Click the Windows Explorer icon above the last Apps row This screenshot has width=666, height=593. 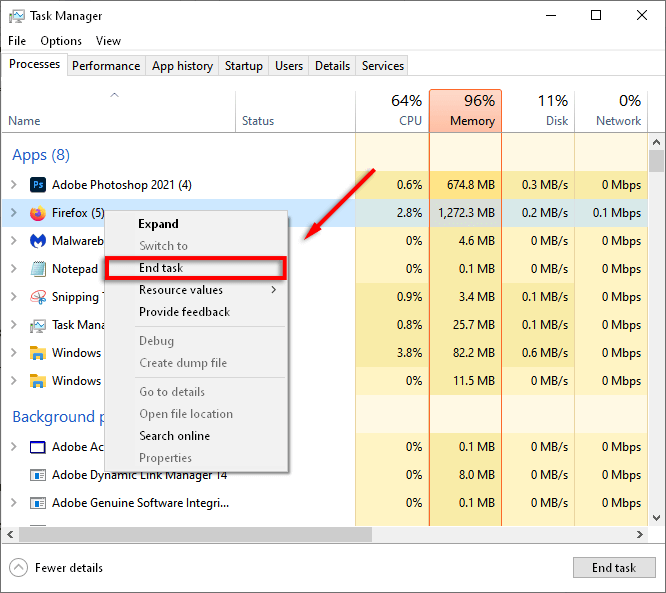(38, 353)
